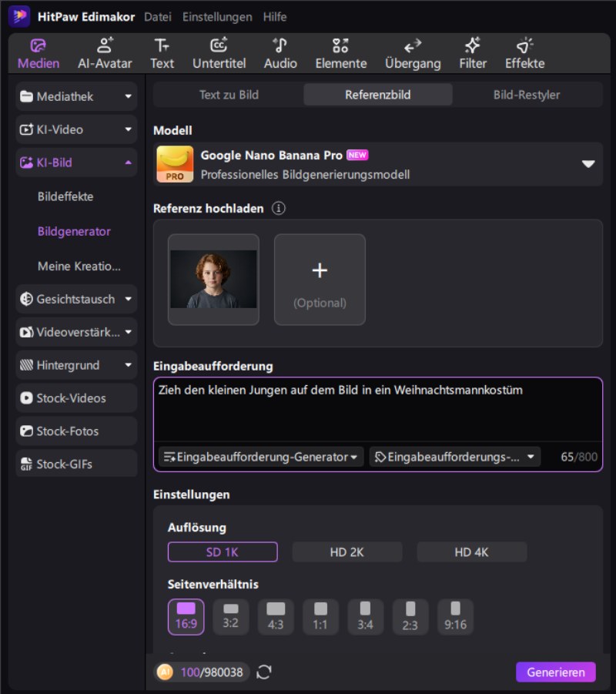
Task: Click the Generieren button
Action: (x=555, y=672)
